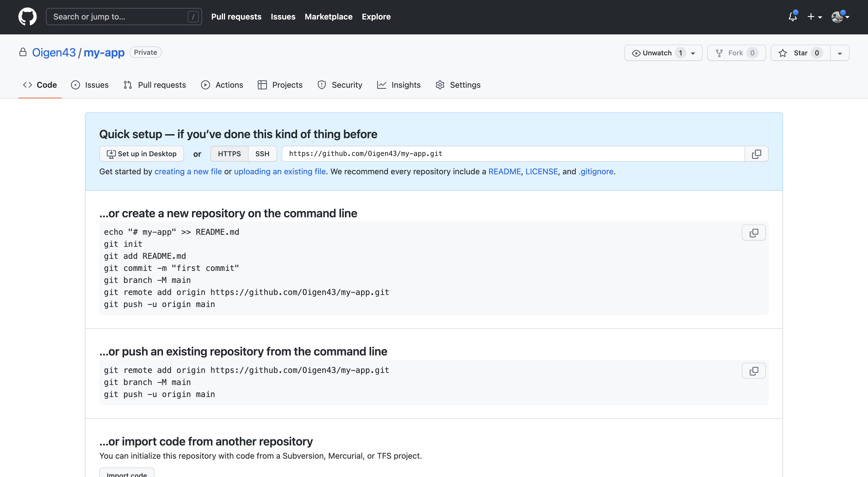Expand the plus create-new dropdown
868x477 pixels.
[x=814, y=17]
